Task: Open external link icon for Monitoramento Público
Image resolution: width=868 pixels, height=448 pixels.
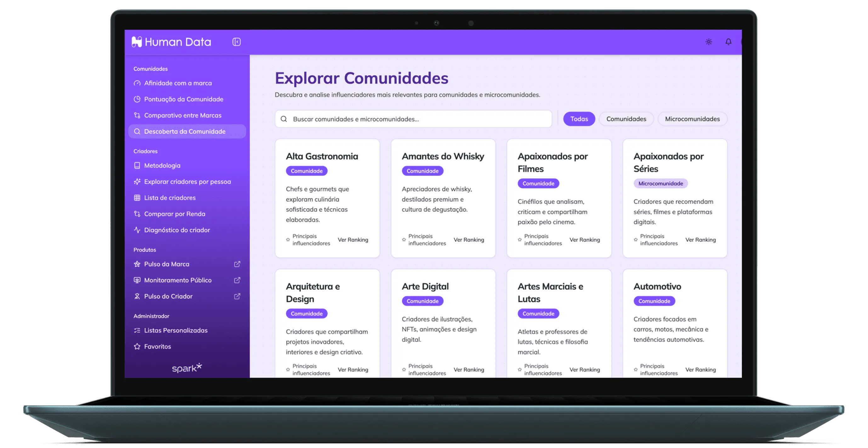Action: coord(237,280)
